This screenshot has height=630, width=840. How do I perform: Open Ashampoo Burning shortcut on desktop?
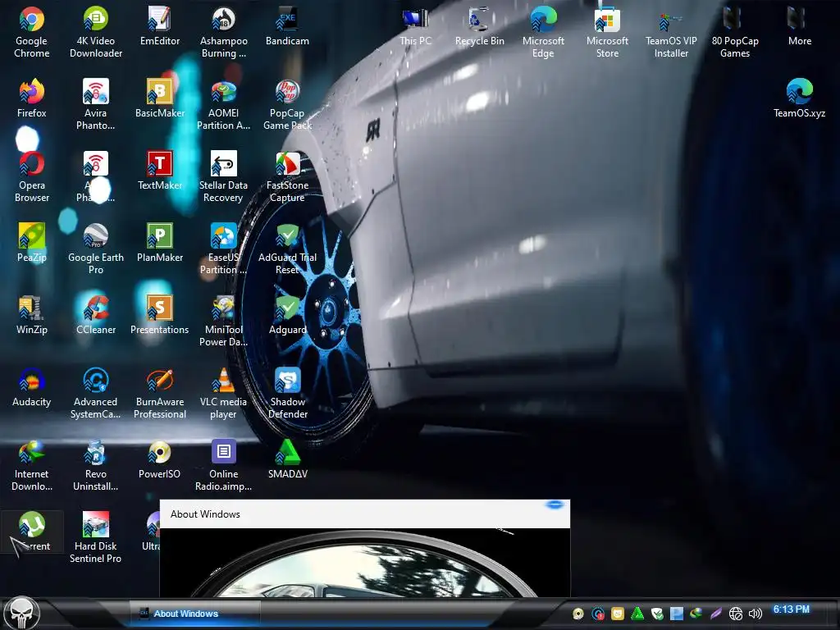pos(223,32)
